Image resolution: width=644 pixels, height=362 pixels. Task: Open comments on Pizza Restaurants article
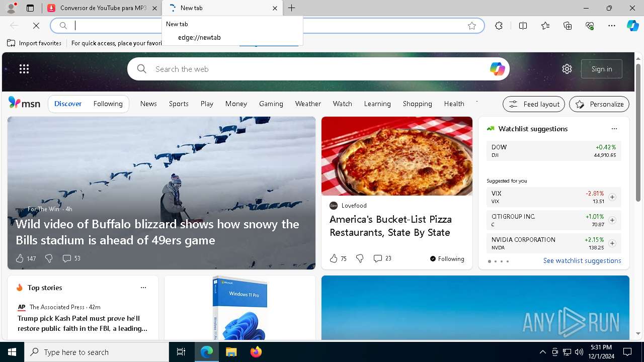(378, 258)
